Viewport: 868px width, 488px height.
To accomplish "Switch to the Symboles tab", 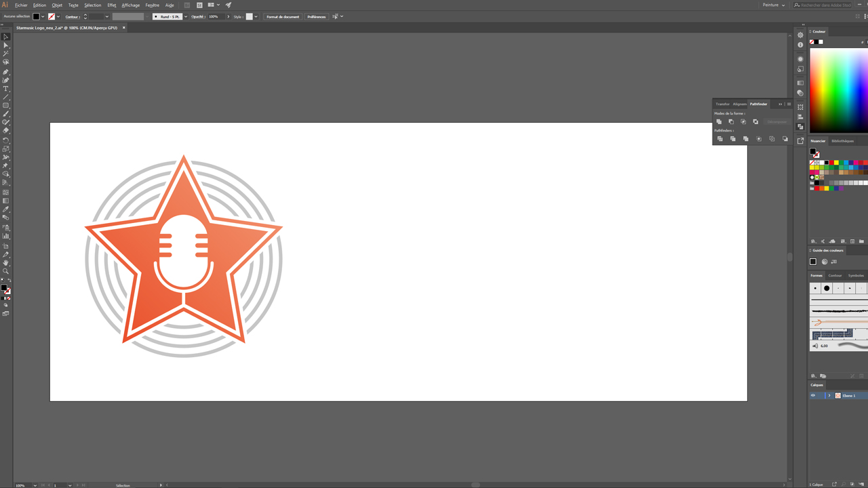I will (856, 275).
